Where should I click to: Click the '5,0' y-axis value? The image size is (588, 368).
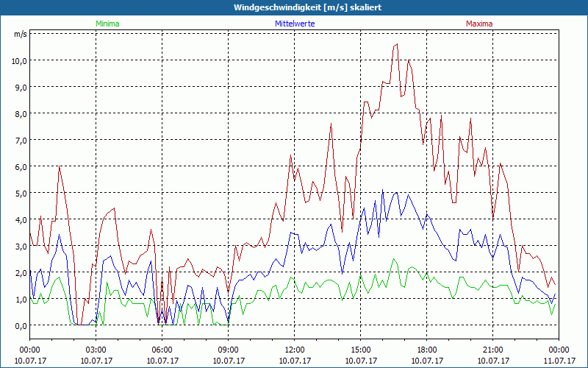tap(21, 194)
